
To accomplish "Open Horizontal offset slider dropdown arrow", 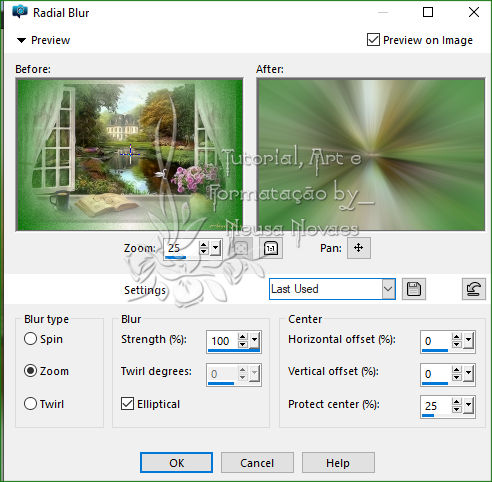I will [468, 340].
